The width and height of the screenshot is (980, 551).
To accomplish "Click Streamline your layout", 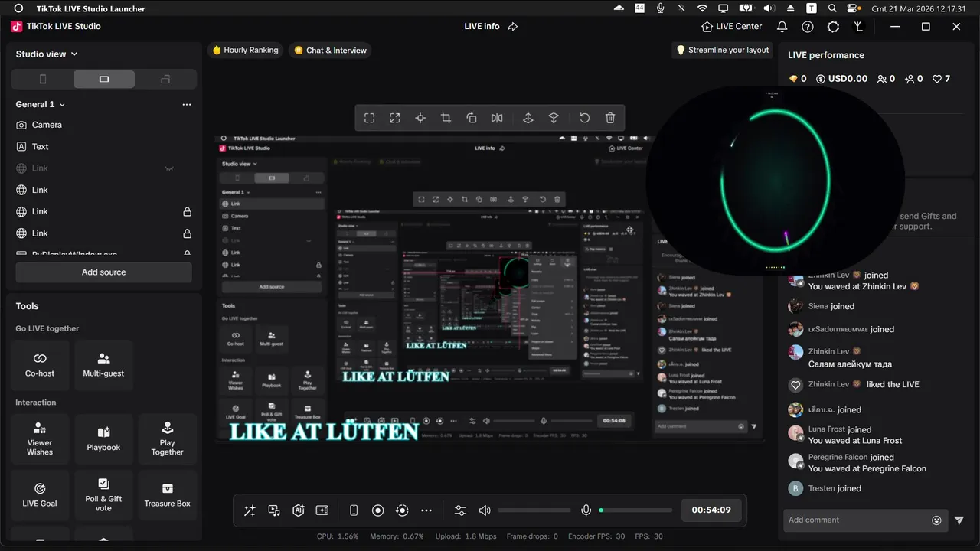I will tap(722, 50).
